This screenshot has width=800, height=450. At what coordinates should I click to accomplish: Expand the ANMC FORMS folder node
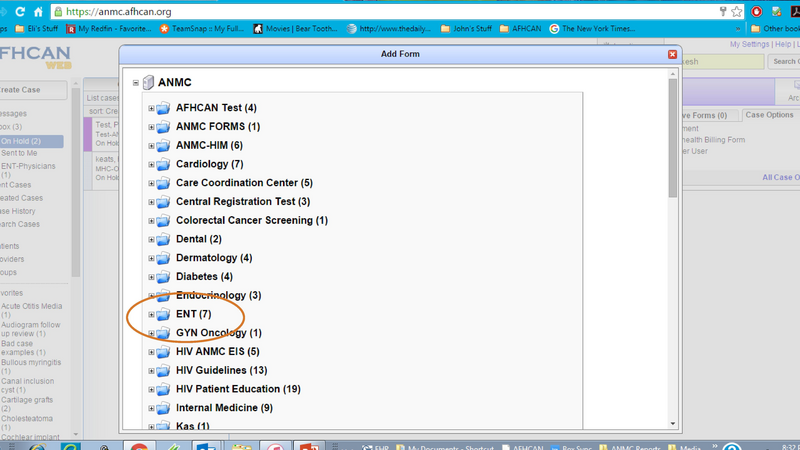[x=151, y=127]
